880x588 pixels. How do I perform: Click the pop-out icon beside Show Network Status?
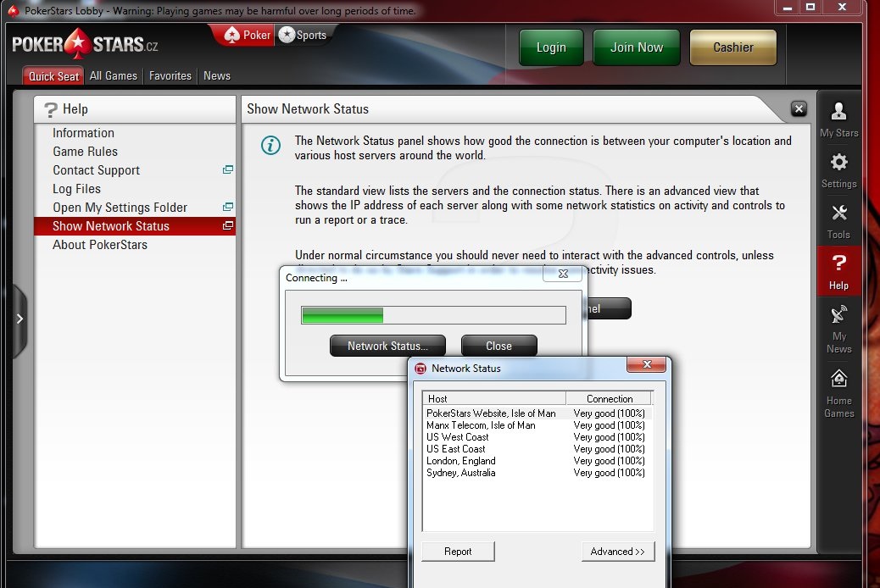point(228,225)
